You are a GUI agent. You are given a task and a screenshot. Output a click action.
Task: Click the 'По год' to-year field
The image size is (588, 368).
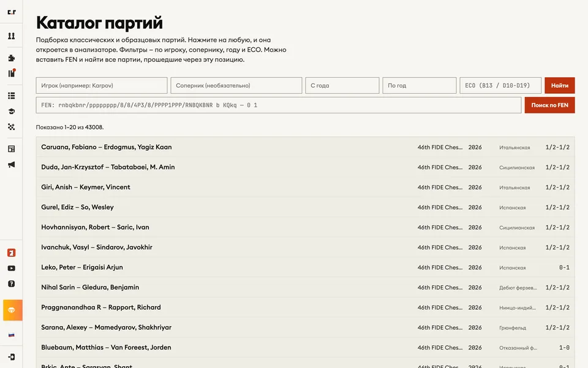tap(419, 86)
